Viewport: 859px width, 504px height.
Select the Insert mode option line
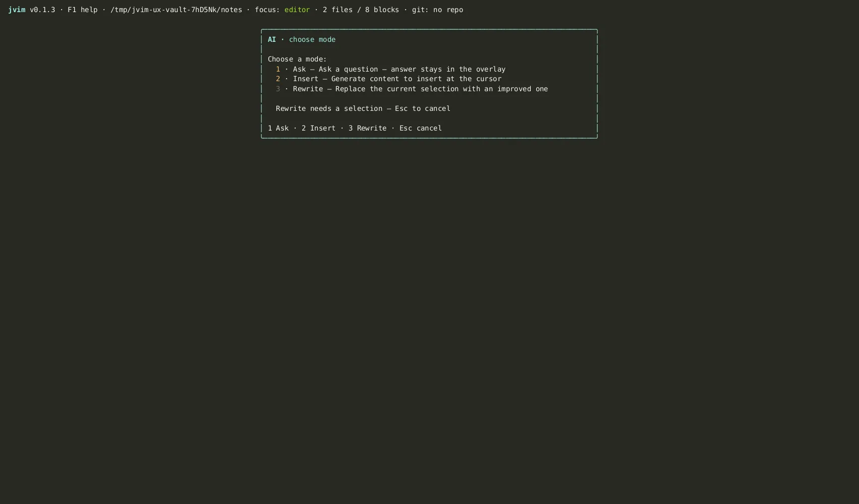click(388, 79)
